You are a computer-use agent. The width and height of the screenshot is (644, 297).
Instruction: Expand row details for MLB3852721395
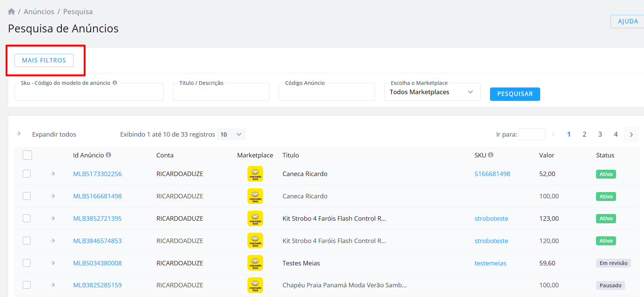pyautogui.click(x=53, y=218)
